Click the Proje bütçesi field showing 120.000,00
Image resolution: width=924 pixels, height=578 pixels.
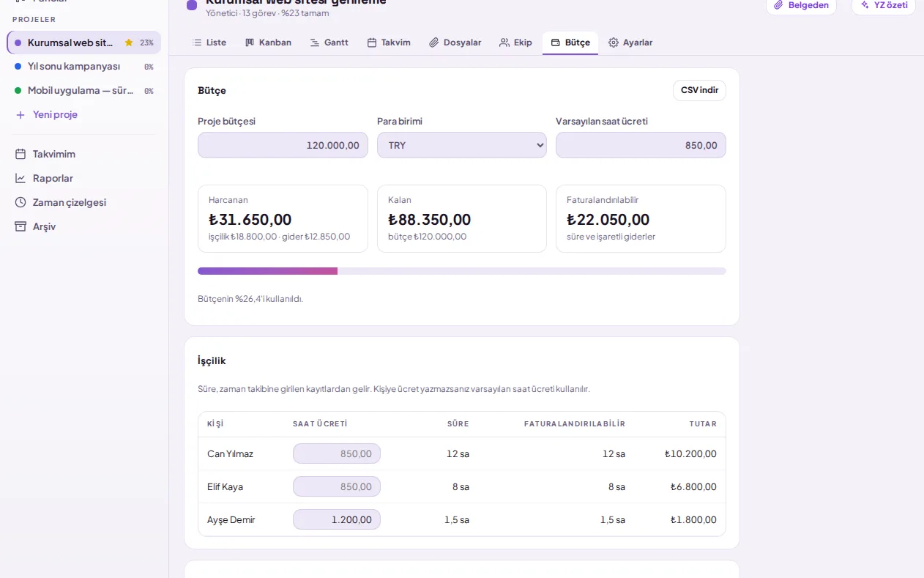click(x=283, y=145)
